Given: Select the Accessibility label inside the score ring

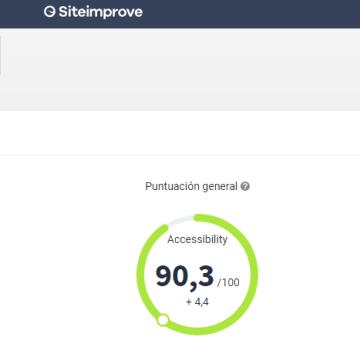Looking at the screenshot, I should (x=197, y=239).
